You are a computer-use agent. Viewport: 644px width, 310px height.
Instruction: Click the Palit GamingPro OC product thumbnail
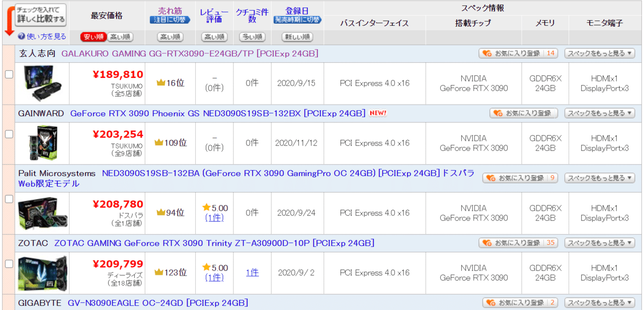point(43,213)
